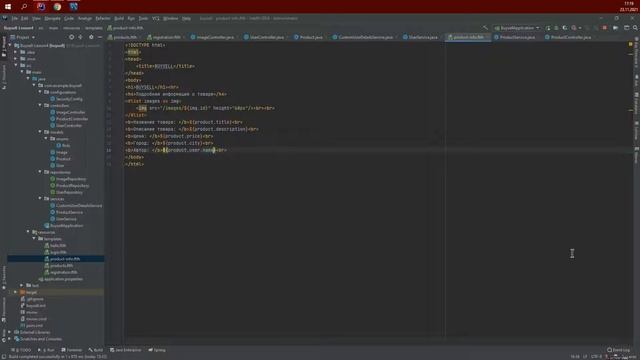Click the Rerun application icon
The height and width of the screenshot is (360, 640).
point(548,28)
